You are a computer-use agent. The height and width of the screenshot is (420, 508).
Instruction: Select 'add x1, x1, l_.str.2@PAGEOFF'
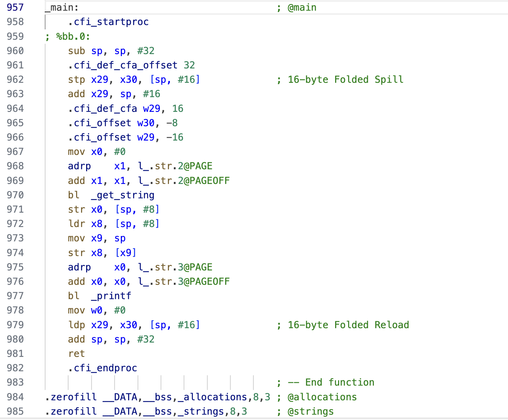pos(149,181)
